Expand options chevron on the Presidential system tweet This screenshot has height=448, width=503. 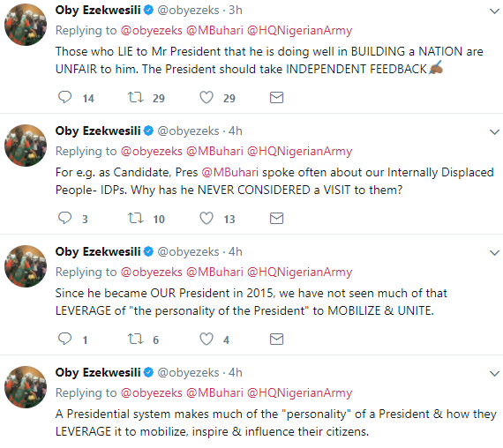click(x=494, y=374)
